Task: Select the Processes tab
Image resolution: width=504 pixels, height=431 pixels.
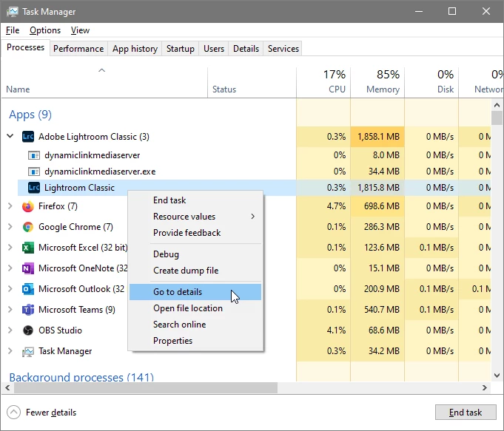Action: pos(25,47)
